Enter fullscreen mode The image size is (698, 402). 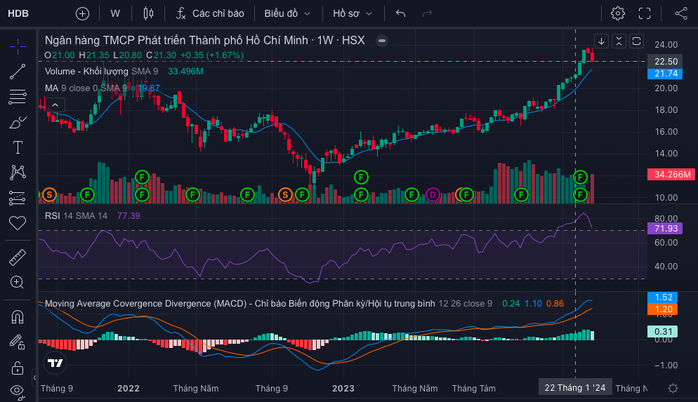[x=645, y=14]
